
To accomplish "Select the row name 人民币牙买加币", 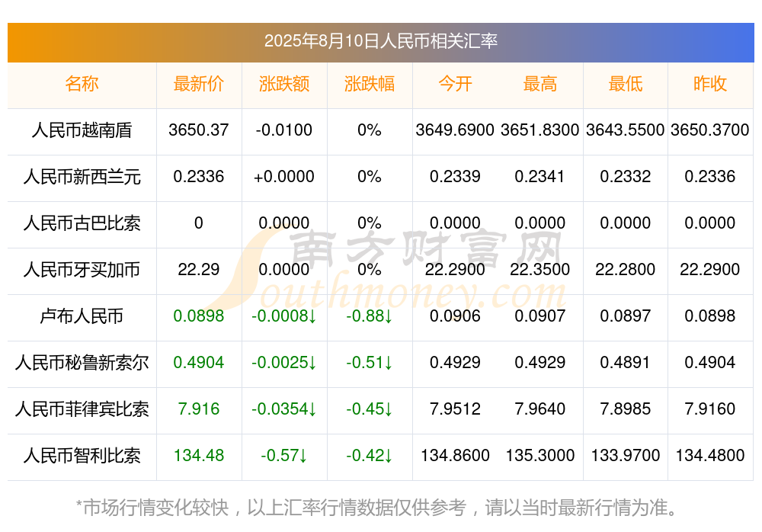I will 82,269.
